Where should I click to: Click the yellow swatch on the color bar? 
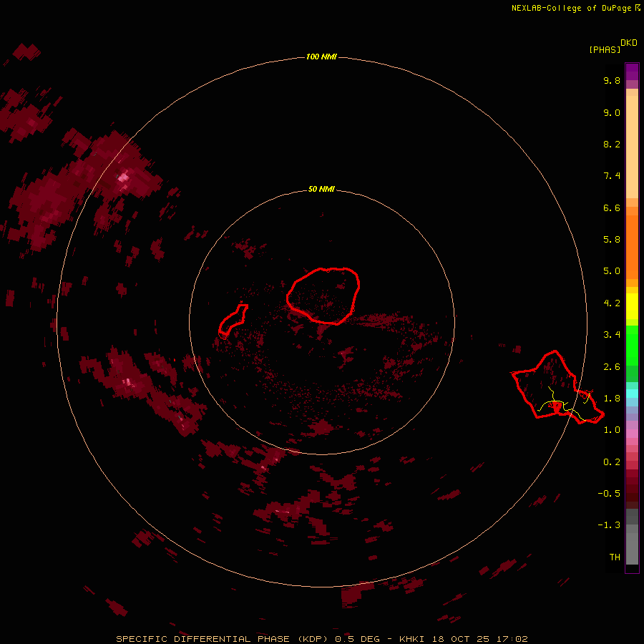(x=632, y=306)
